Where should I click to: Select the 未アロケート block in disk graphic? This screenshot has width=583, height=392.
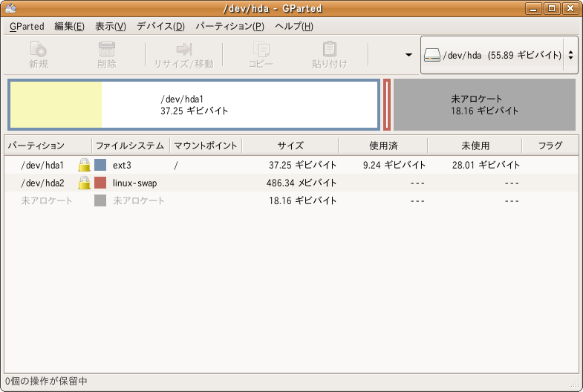pos(484,105)
